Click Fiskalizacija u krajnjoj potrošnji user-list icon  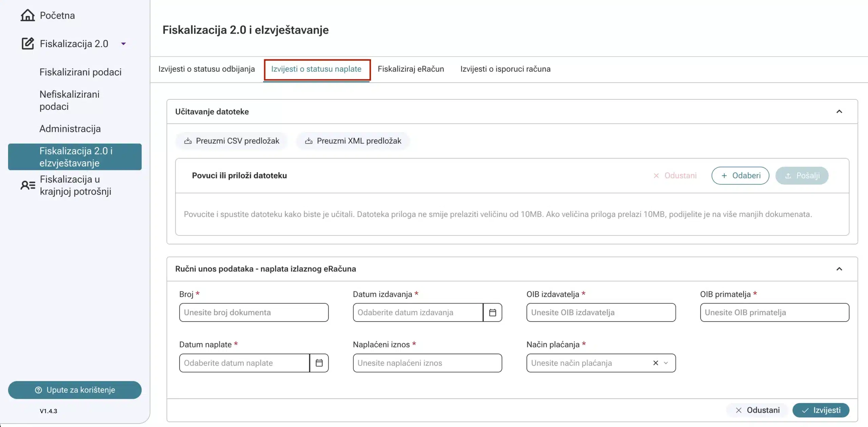coord(28,185)
